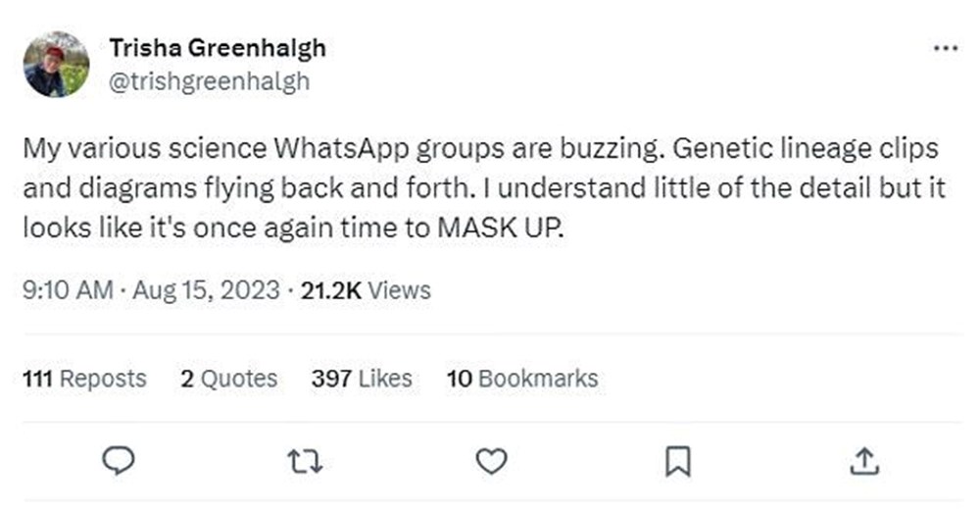Click the repost arrows icon
The height and width of the screenshot is (511, 980).
(307, 459)
